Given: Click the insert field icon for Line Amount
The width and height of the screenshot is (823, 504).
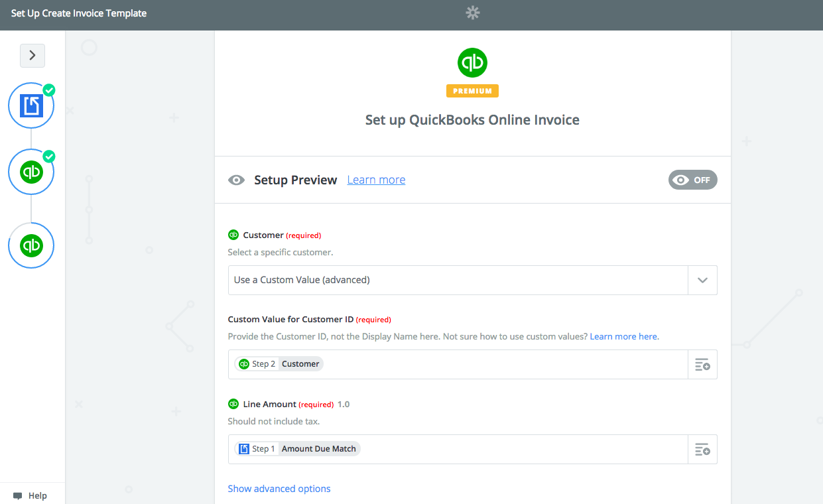Looking at the screenshot, I should 702,450.
